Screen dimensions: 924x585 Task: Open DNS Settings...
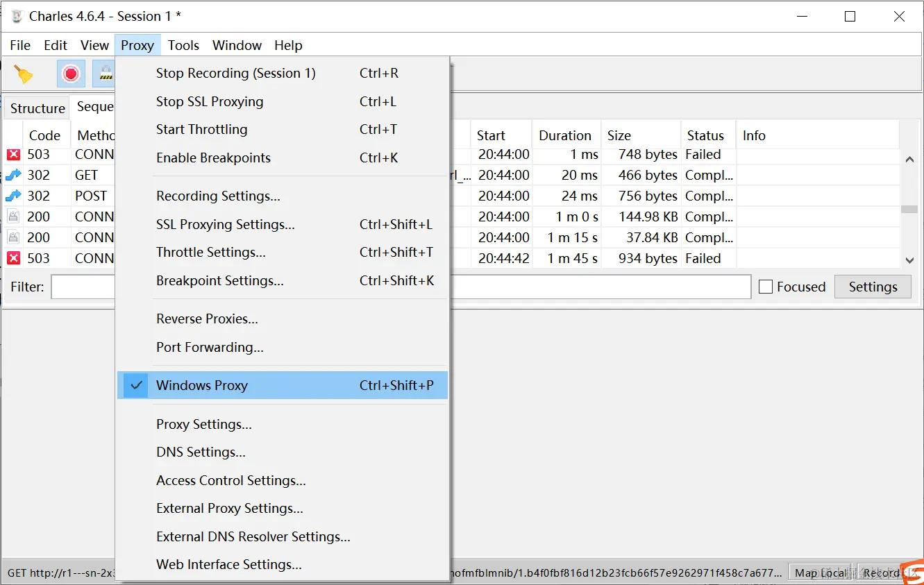click(283, 452)
